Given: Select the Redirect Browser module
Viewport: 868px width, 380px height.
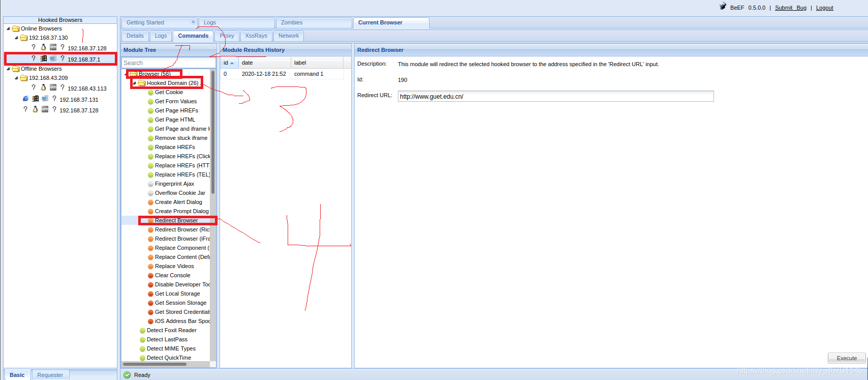Looking at the screenshot, I should (x=176, y=220).
